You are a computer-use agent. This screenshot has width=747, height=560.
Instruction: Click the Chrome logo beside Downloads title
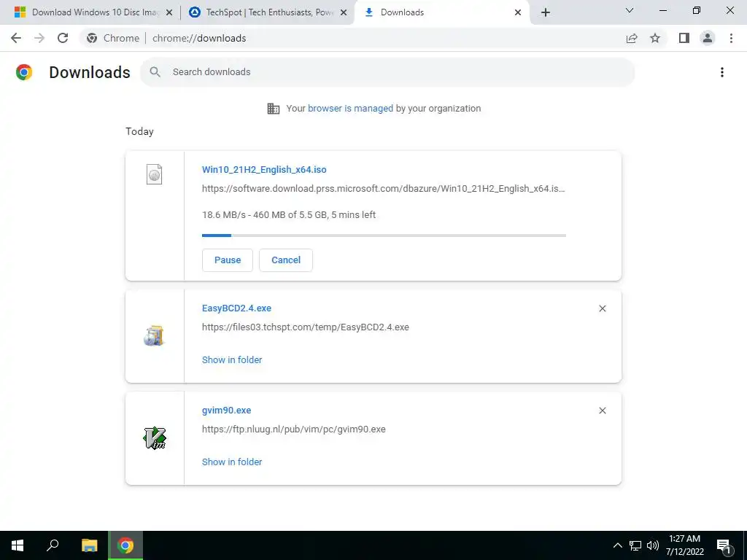pyautogui.click(x=24, y=72)
